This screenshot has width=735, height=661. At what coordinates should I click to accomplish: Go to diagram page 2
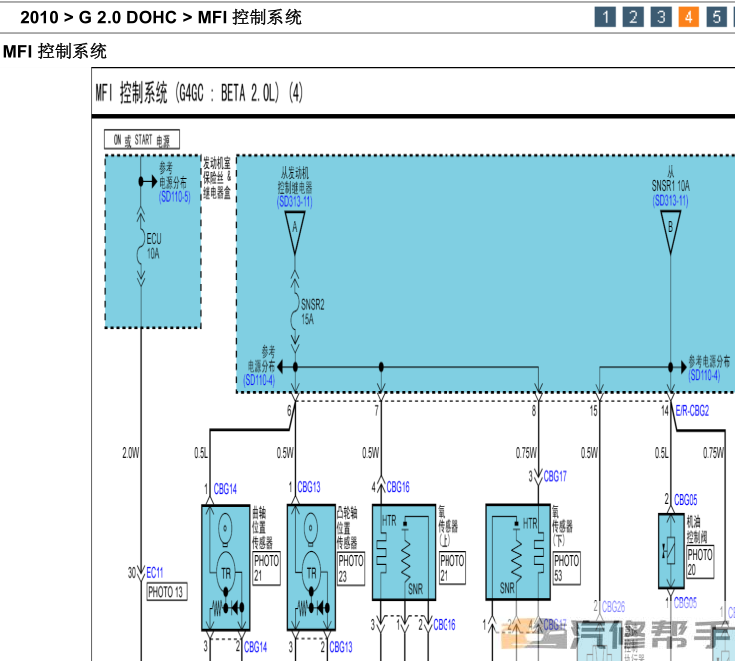pos(633,17)
